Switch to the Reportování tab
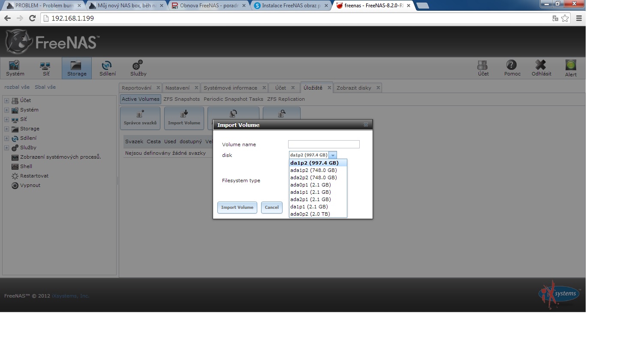 [x=136, y=88]
